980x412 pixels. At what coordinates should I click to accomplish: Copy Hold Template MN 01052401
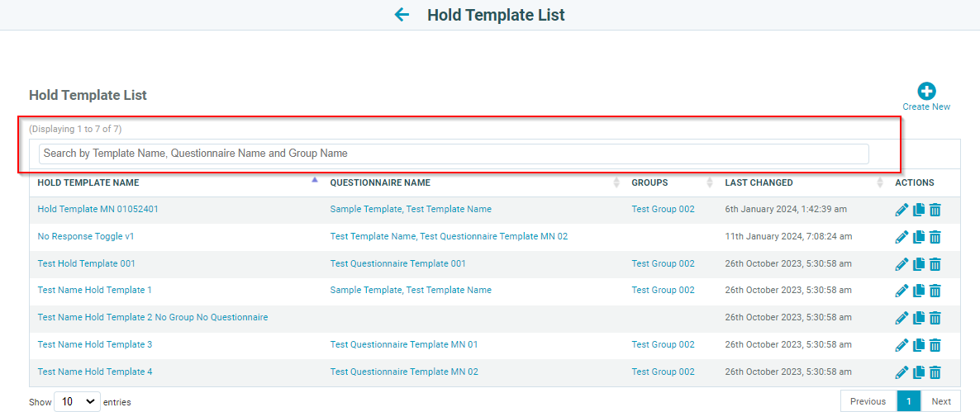pos(918,210)
